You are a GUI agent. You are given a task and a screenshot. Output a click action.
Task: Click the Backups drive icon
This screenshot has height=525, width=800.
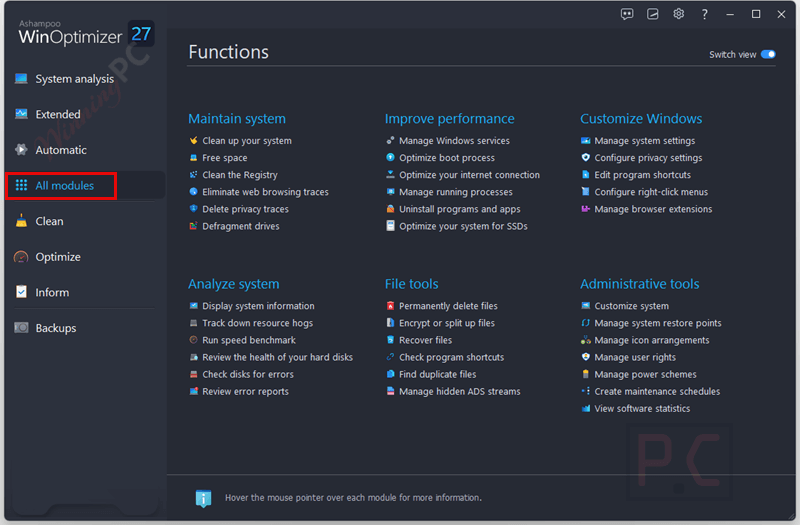21,328
